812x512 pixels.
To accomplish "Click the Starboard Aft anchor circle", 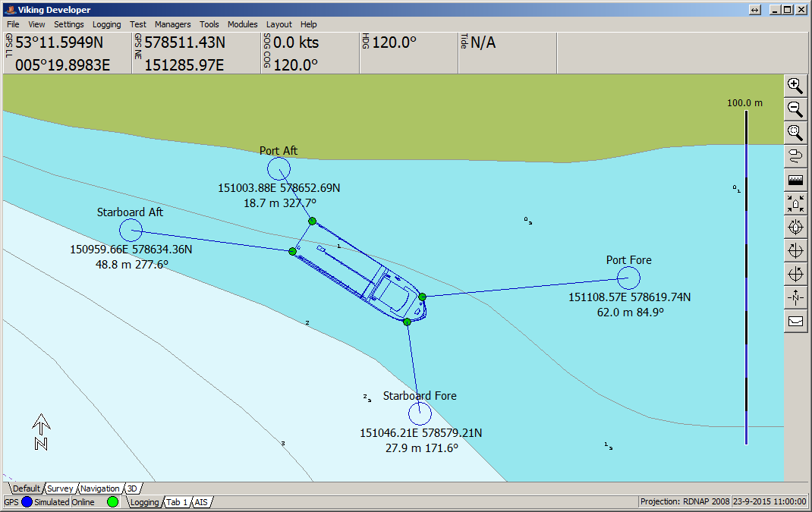I will coord(131,230).
